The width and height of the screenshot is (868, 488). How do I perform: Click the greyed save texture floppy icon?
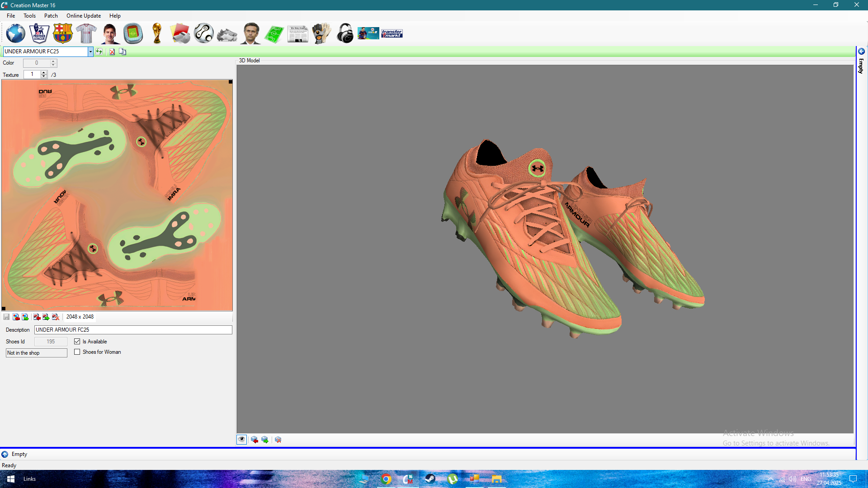coord(6,317)
